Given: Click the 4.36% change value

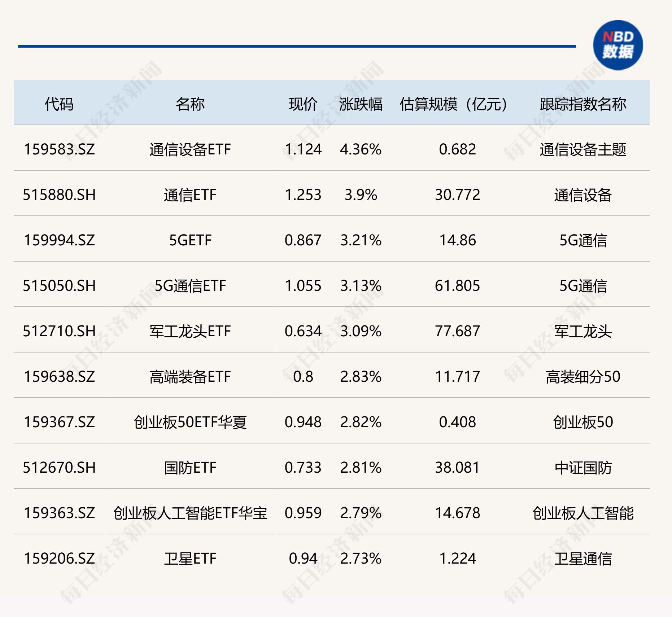Looking at the screenshot, I should coord(360,149).
